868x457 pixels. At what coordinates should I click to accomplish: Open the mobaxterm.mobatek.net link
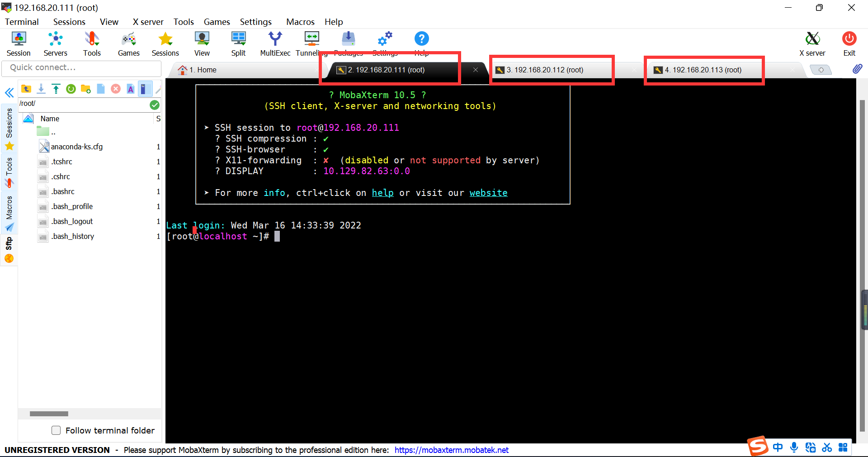coord(451,450)
